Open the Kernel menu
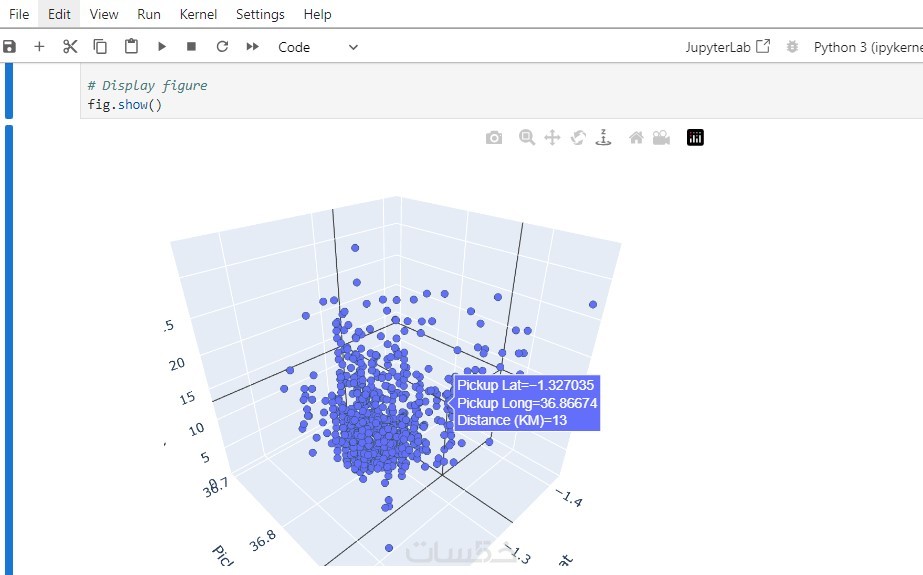The image size is (923, 575). (x=198, y=14)
